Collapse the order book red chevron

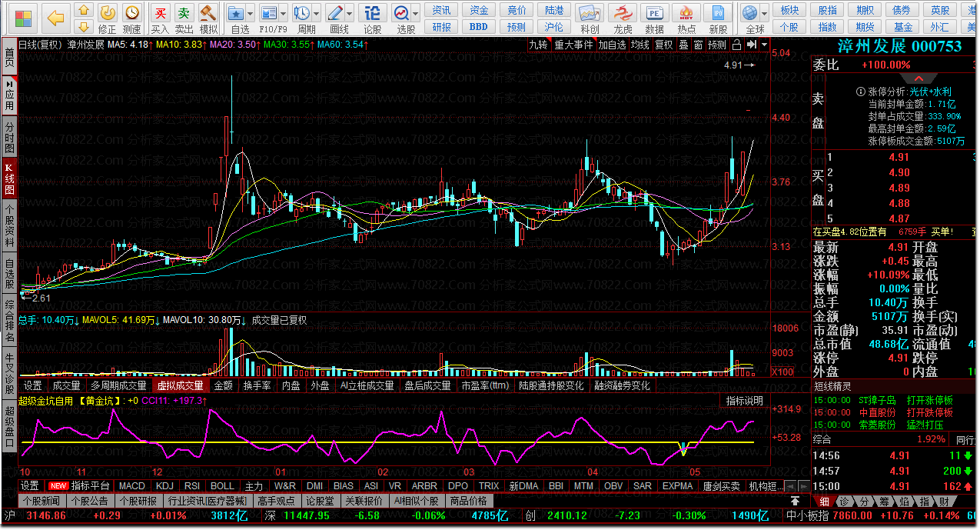(919, 78)
